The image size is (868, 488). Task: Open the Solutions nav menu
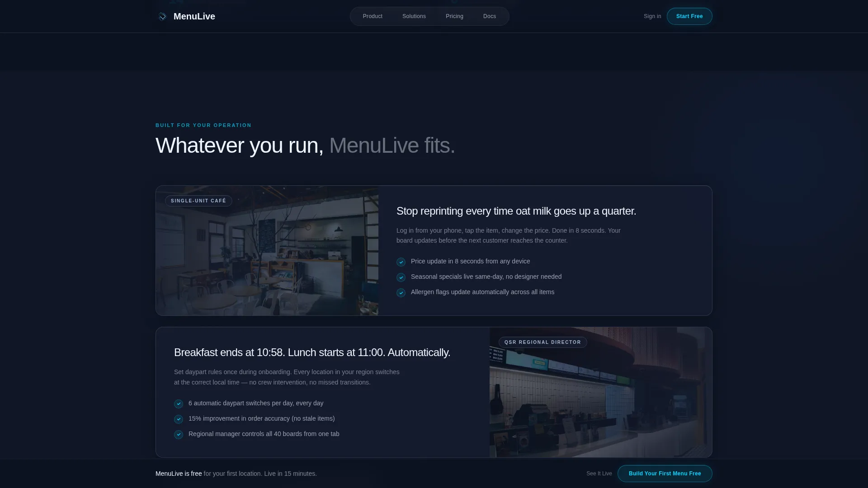[414, 16]
